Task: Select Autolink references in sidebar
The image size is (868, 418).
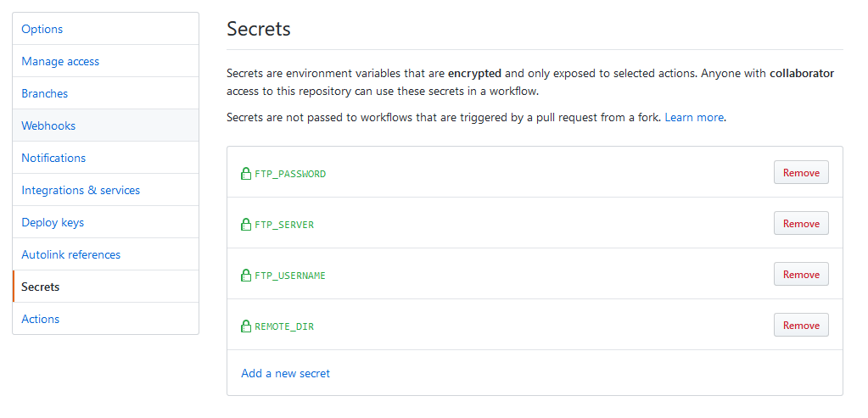Action: (x=105, y=254)
